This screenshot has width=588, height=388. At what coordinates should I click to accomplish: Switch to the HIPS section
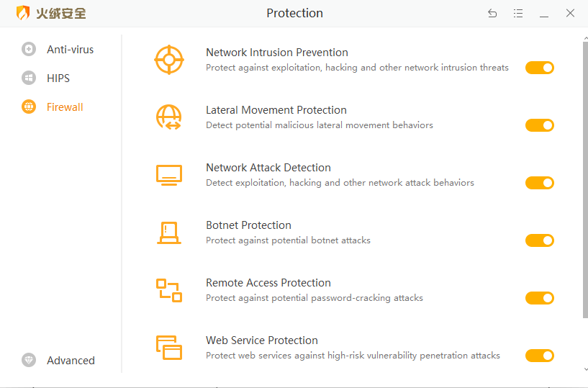58,78
